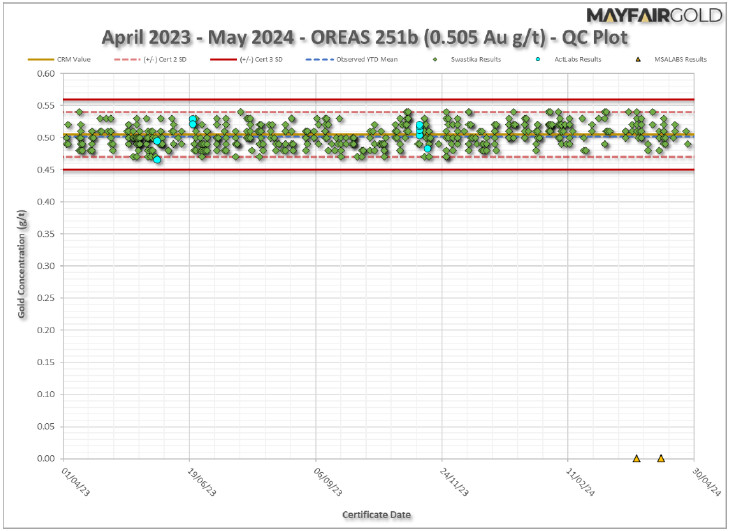Click the upper solid red 3 SD limit line

tap(378, 100)
